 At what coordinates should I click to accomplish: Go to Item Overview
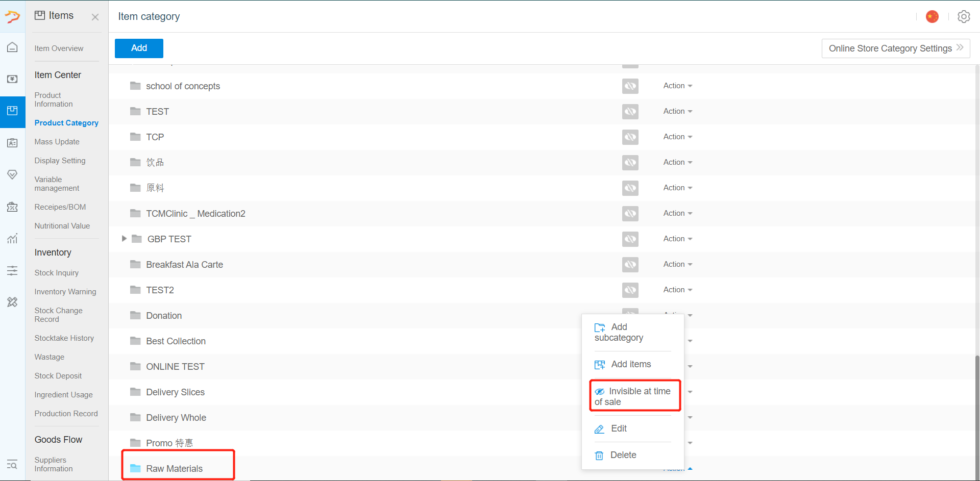[59, 48]
